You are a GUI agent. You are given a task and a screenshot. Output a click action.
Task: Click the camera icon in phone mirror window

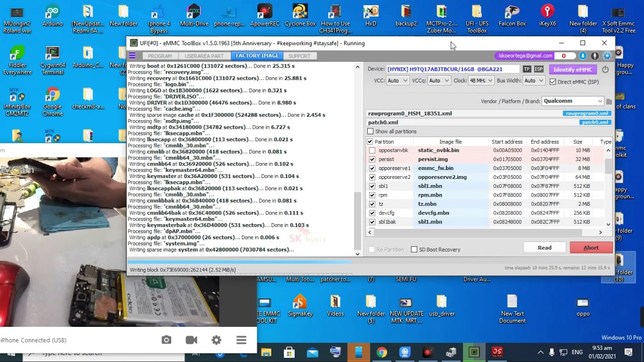[167, 340]
